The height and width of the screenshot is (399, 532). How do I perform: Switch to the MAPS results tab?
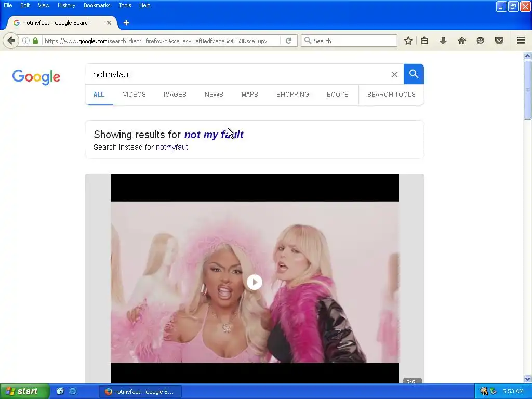click(x=250, y=95)
